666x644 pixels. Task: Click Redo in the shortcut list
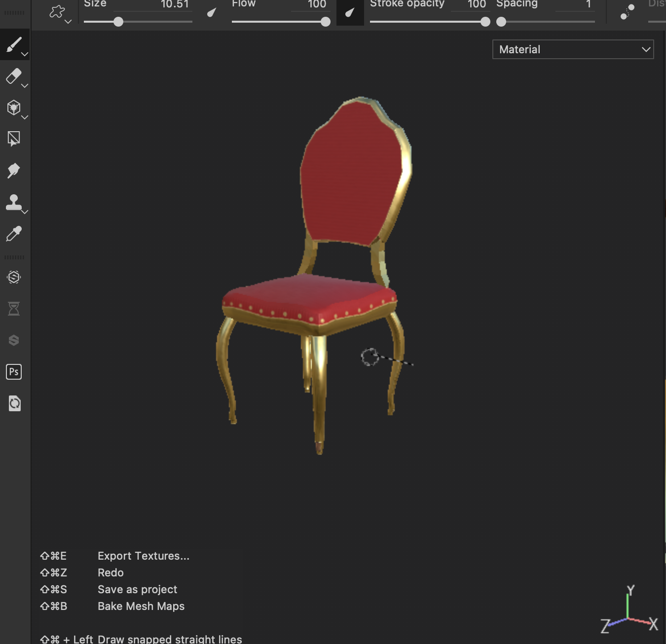pos(111,572)
